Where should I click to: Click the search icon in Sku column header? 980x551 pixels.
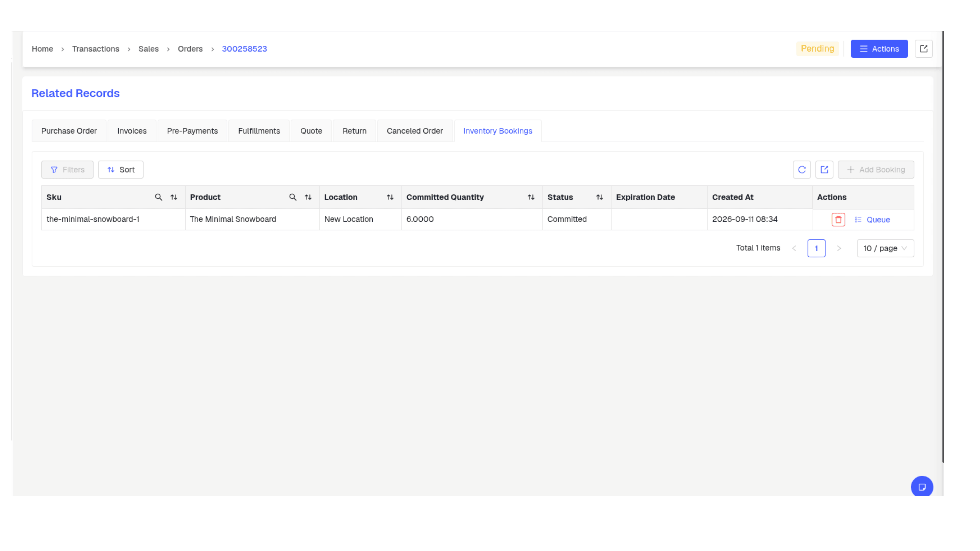(x=158, y=197)
